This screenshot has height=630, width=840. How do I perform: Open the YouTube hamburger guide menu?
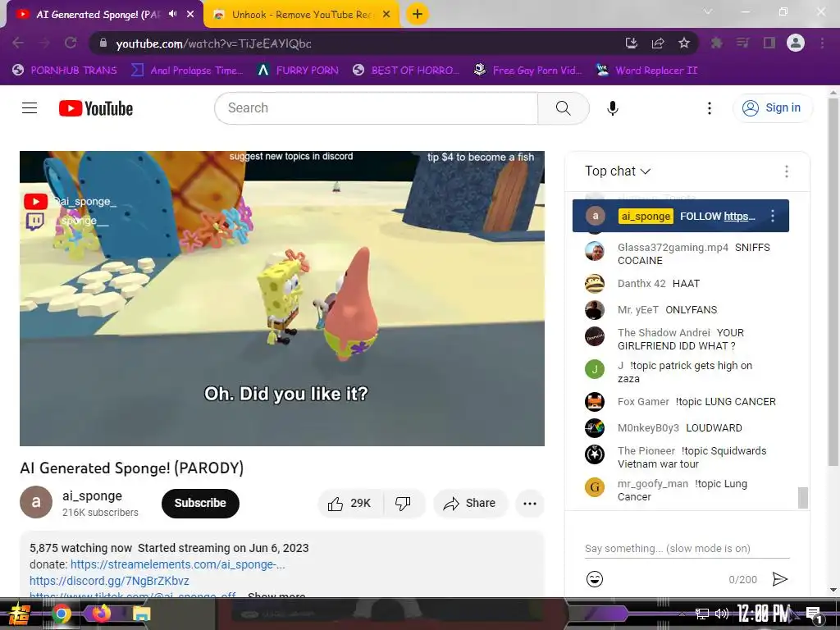point(30,108)
